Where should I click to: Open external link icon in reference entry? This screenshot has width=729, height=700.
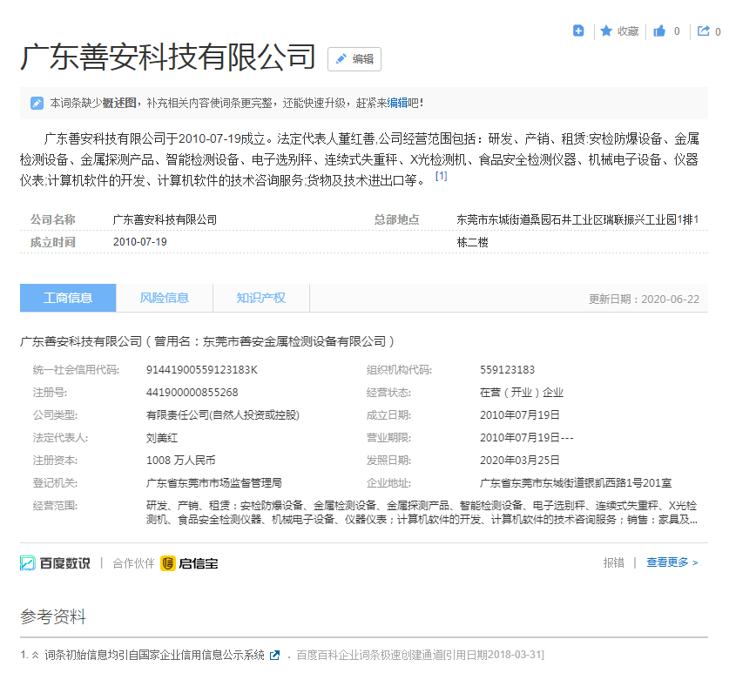pos(275,656)
